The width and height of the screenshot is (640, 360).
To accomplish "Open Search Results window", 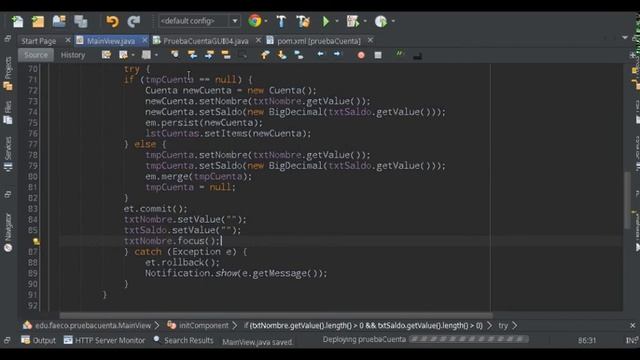I will [183, 340].
